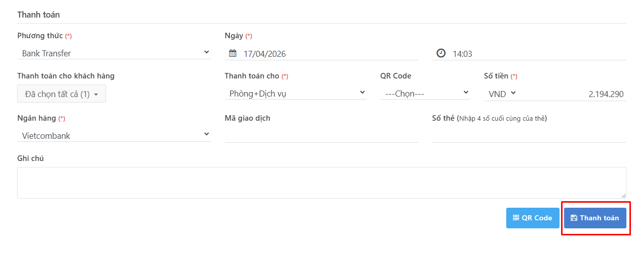Open the QR Code '---Chọn---' dropdown

click(425, 93)
